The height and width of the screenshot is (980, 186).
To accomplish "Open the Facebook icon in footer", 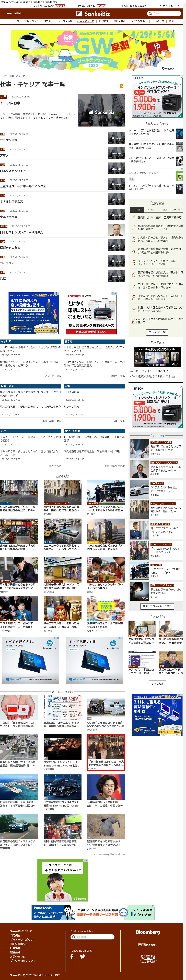I will (72, 956).
